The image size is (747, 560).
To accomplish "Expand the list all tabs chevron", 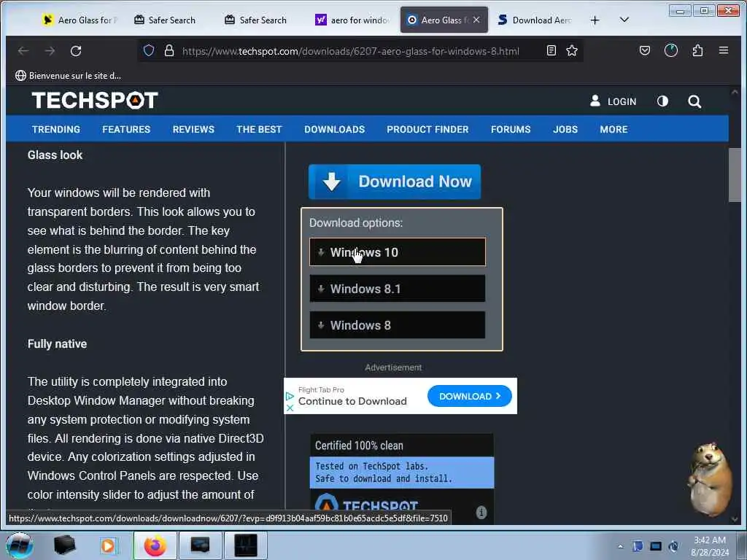I will (624, 20).
